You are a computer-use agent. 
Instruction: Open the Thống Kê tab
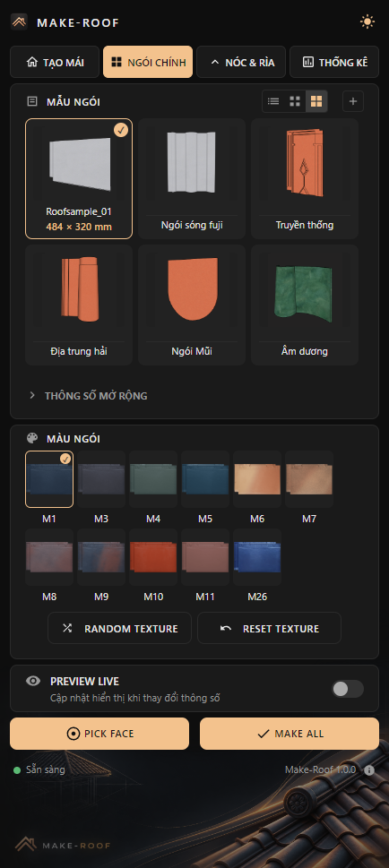coord(334,62)
